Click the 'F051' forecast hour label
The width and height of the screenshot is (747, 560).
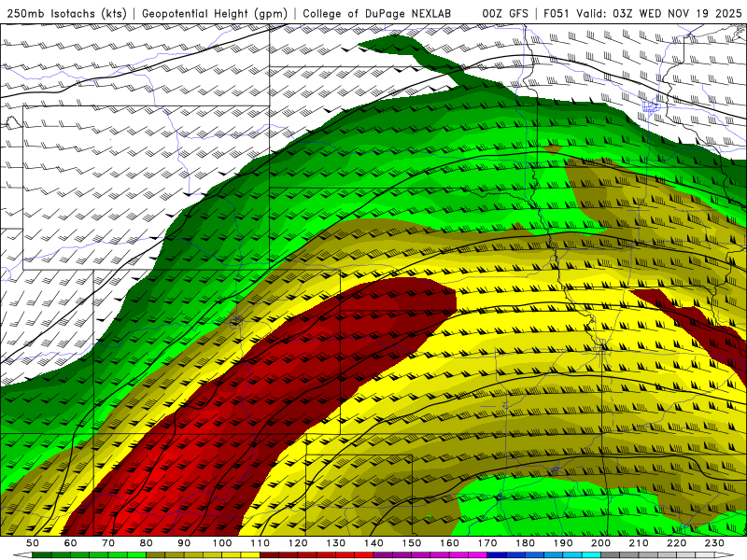pyautogui.click(x=556, y=13)
